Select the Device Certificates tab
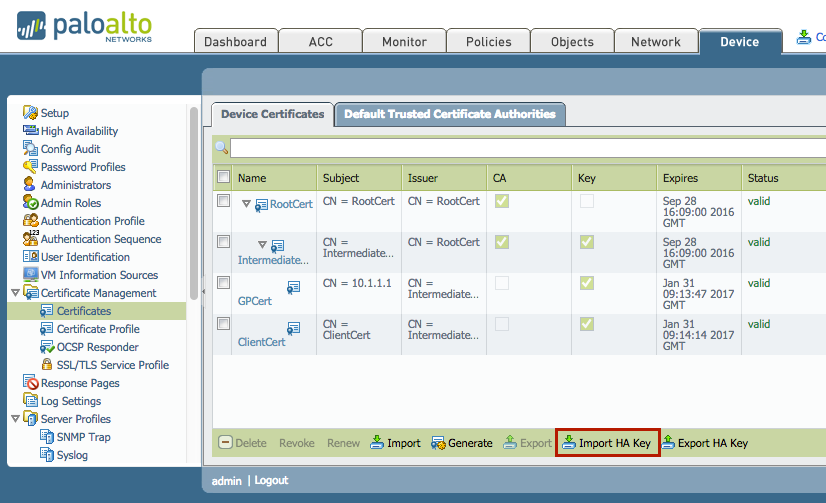 point(272,114)
